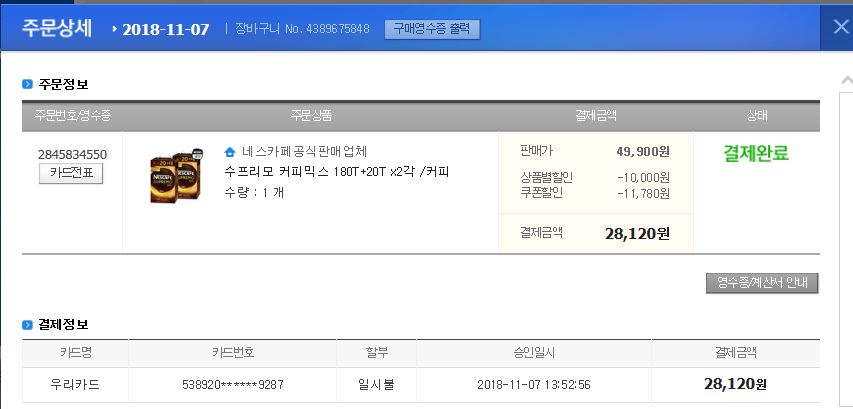
Task: Select the card number 538920******9287
Action: tap(232, 384)
